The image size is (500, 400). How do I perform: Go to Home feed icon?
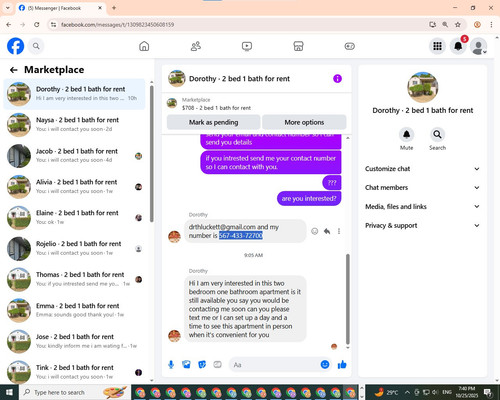[144, 46]
